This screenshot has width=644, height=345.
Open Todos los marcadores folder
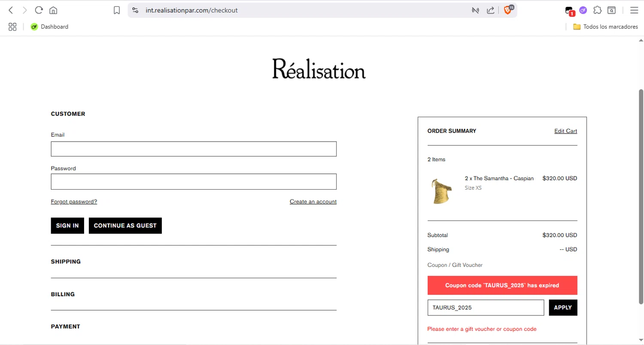[x=605, y=27]
